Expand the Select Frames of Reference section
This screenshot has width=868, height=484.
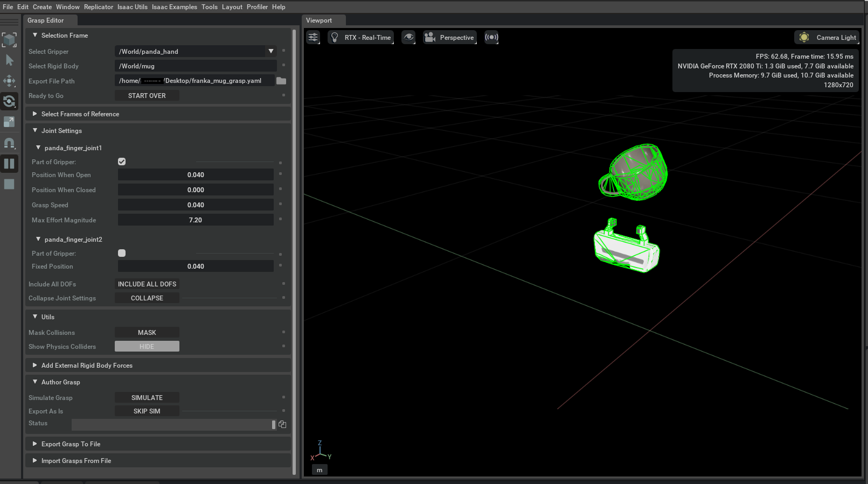pyautogui.click(x=80, y=114)
